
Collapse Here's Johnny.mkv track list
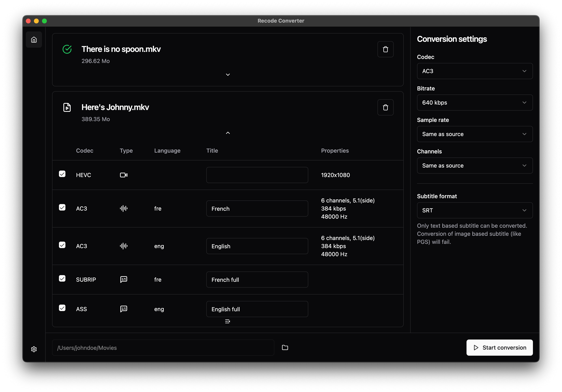228,133
